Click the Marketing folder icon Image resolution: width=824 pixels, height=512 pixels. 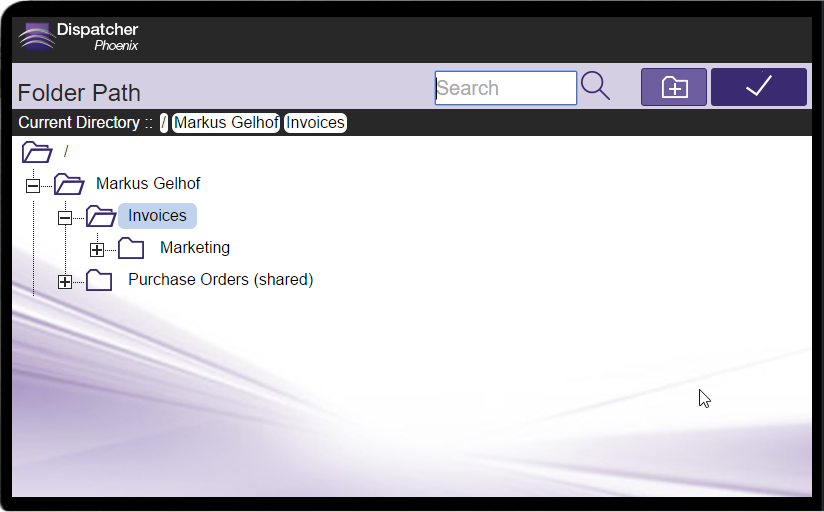point(131,248)
